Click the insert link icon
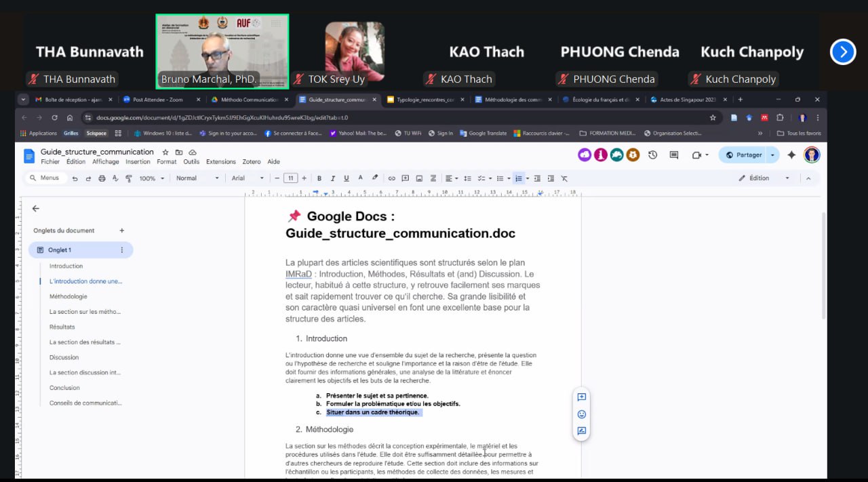Viewport: 868px width, 482px height. (x=391, y=178)
